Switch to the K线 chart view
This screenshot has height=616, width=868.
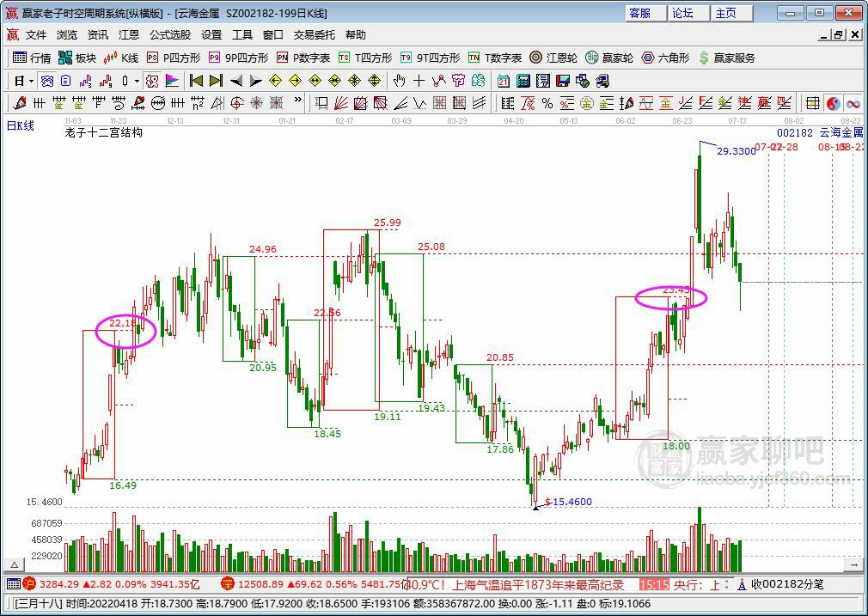point(120,58)
